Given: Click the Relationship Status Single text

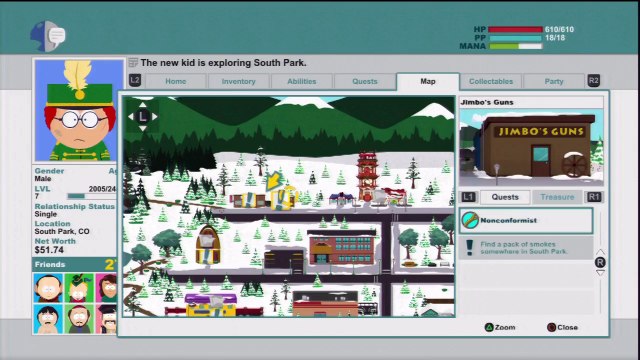Looking at the screenshot, I should click(x=46, y=214).
